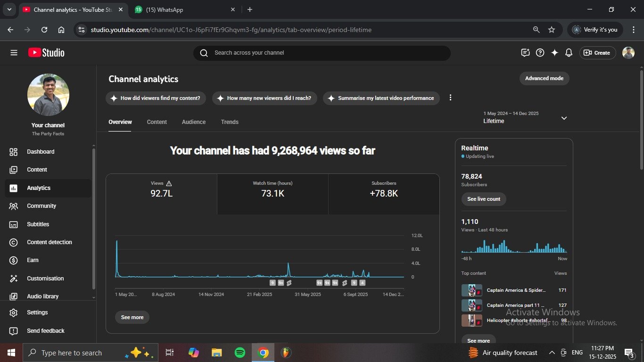Viewport: 644px width, 362px height.
Task: Open Earn in the sidebar
Action: click(x=33, y=260)
